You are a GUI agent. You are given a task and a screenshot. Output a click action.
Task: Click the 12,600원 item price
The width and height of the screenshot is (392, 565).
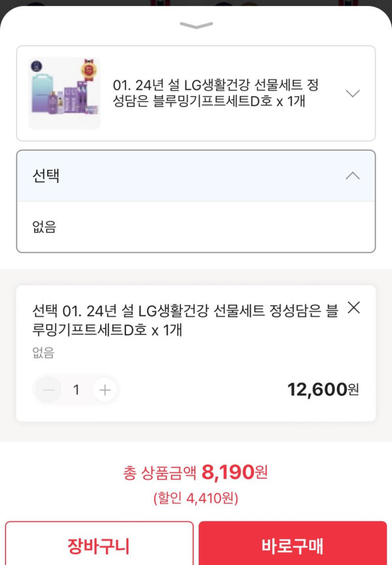323,390
